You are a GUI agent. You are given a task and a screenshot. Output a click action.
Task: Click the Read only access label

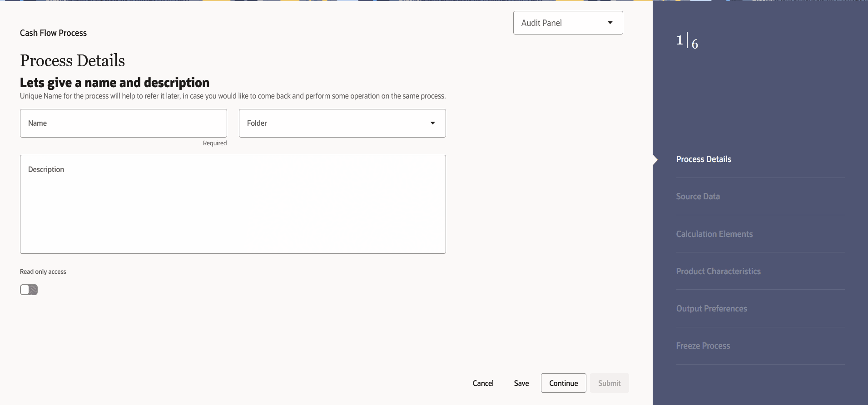click(x=43, y=272)
